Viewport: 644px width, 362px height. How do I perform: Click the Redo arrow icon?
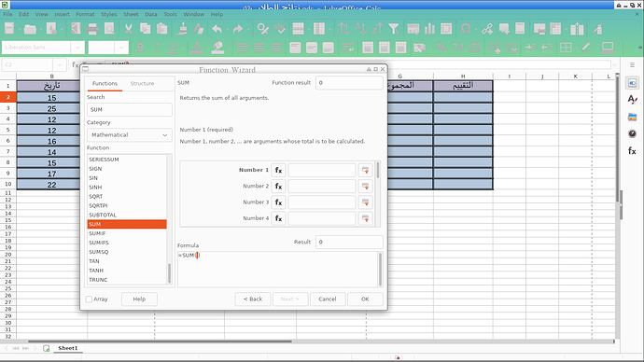click(x=238, y=29)
